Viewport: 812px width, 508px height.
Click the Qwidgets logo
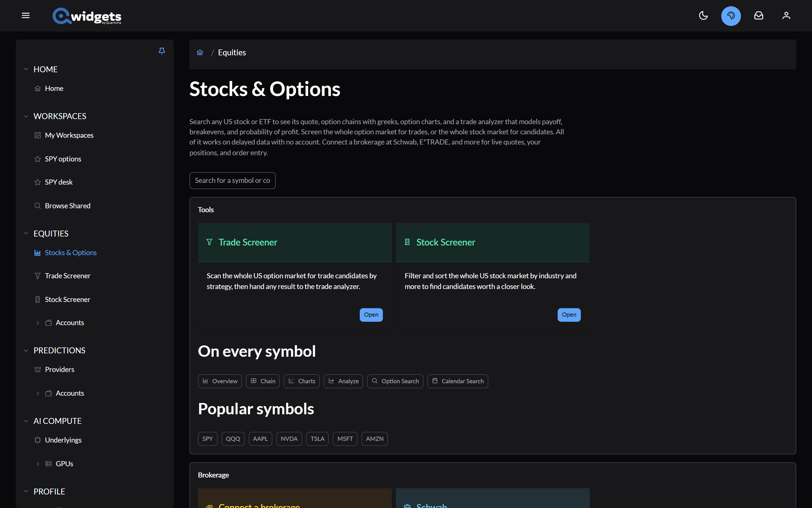click(x=87, y=16)
